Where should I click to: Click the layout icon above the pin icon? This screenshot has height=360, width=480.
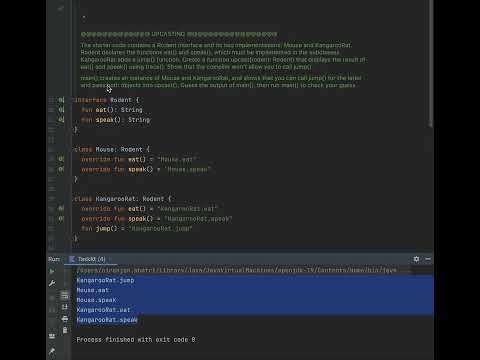[x=52, y=336]
